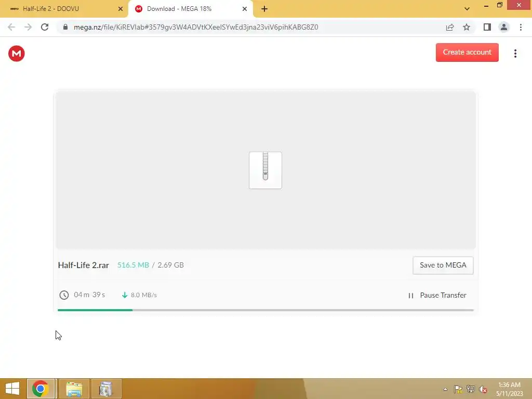The image size is (532, 399).
Task: Switch to the Half-Life 2 - DOOVU tab
Action: pyautogui.click(x=64, y=9)
